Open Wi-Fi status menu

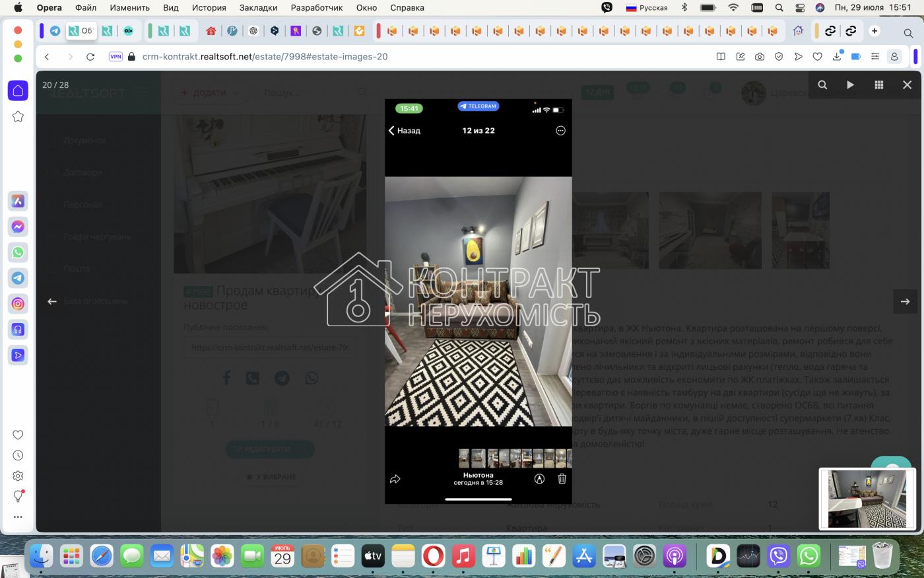pos(733,8)
